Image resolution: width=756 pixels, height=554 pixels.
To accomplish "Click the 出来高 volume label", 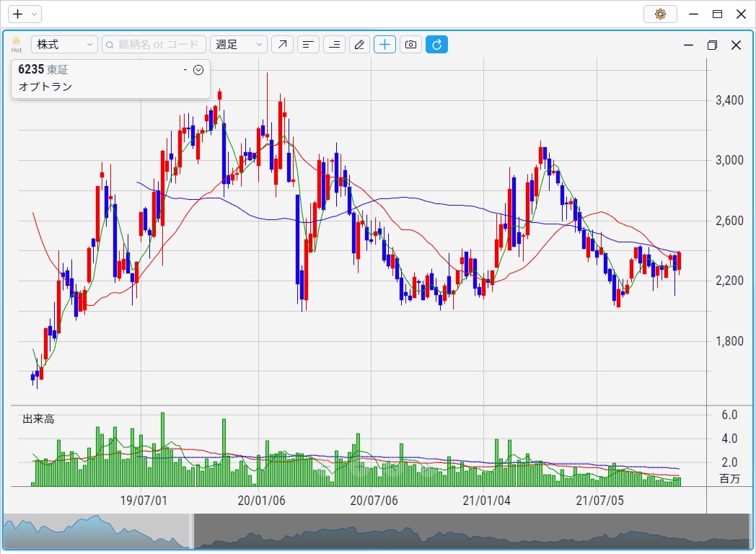I will 38,419.
